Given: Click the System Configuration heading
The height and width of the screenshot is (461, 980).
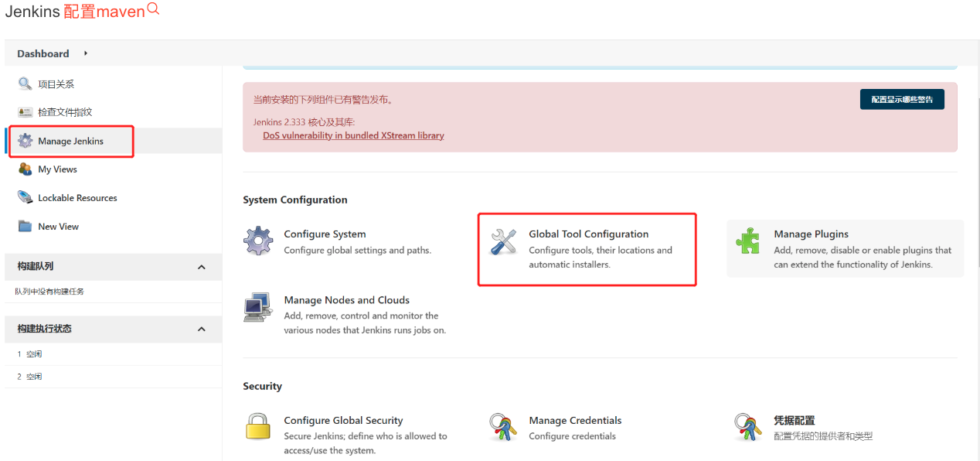Looking at the screenshot, I should pos(295,200).
